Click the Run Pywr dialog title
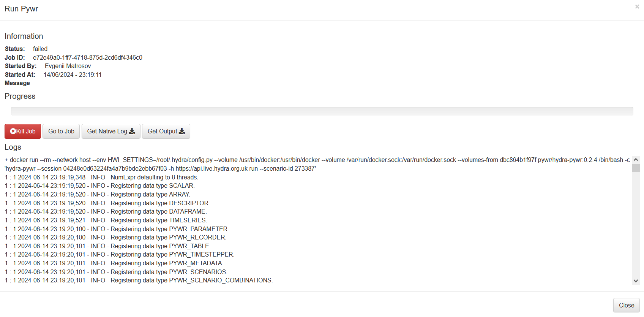The image size is (644, 317). 21,9
